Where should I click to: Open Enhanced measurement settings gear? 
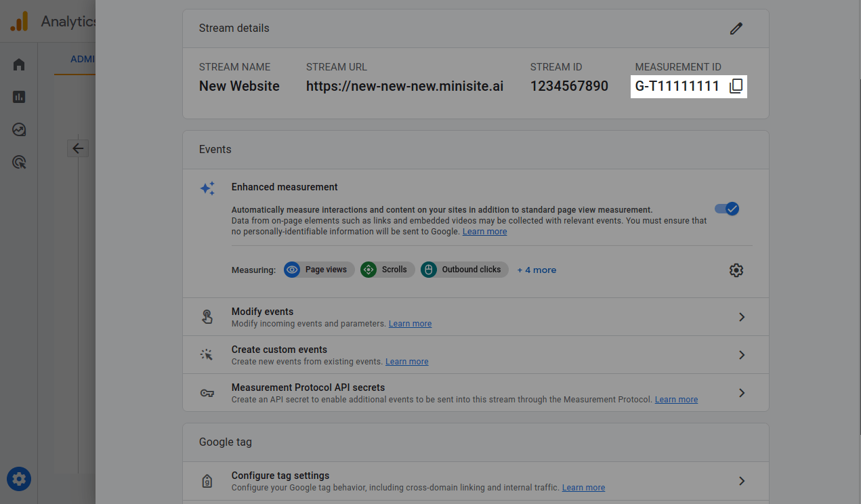736,270
